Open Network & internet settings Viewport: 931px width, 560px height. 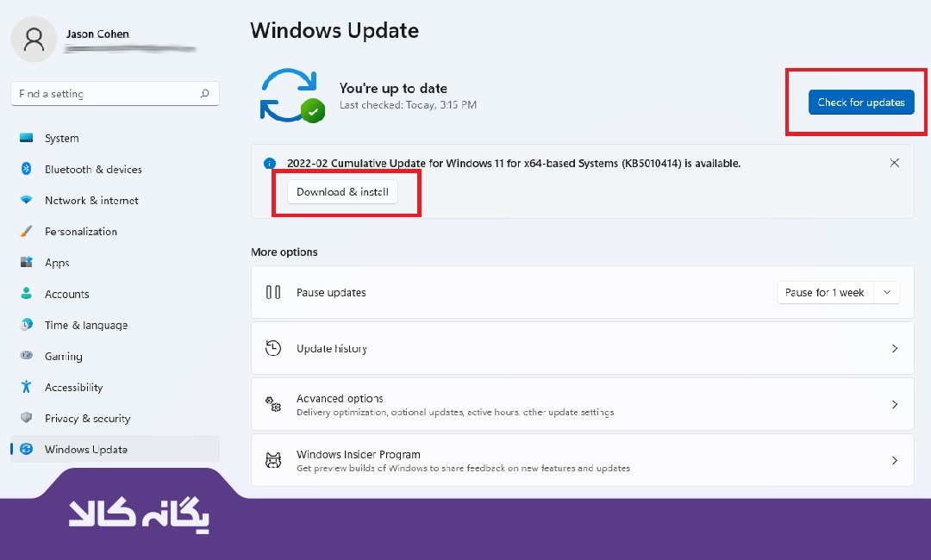[116, 201]
